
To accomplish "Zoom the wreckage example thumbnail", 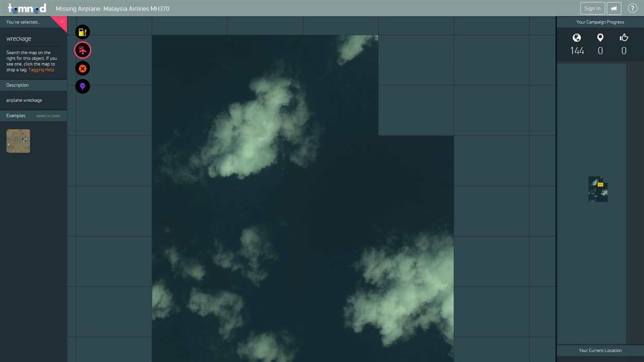I will [x=18, y=141].
